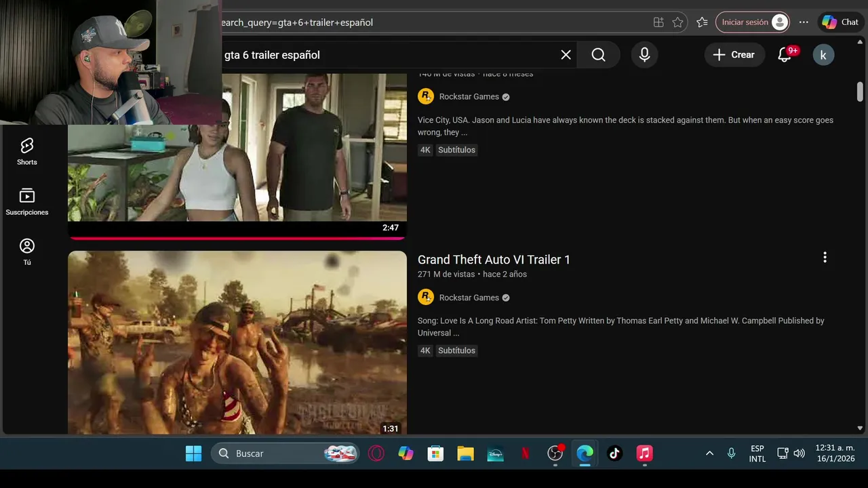The image size is (868, 488).
Task: Open the browser favorites list icon
Action: point(702,22)
